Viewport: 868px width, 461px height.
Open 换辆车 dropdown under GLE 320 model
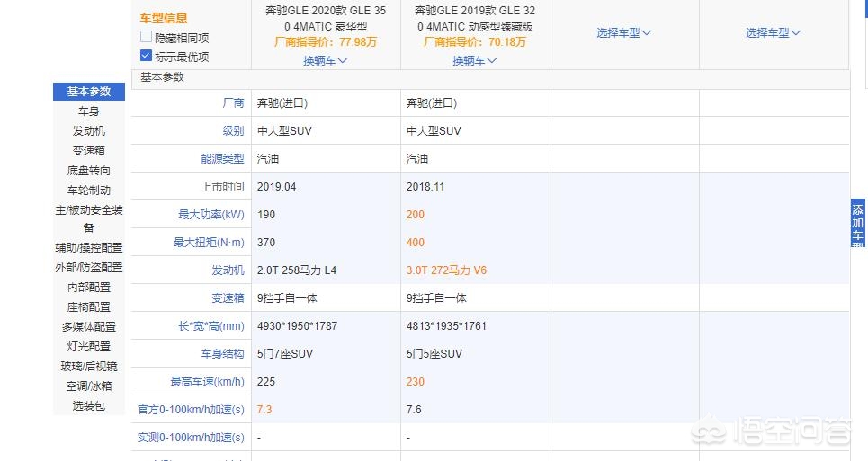[474, 61]
